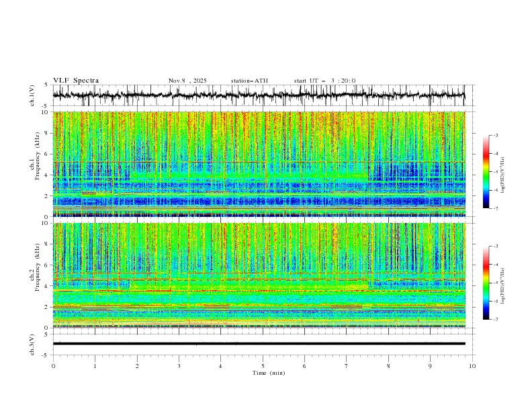Click the "4" kHz tick on ch.2 frequency axis

(x=47, y=286)
